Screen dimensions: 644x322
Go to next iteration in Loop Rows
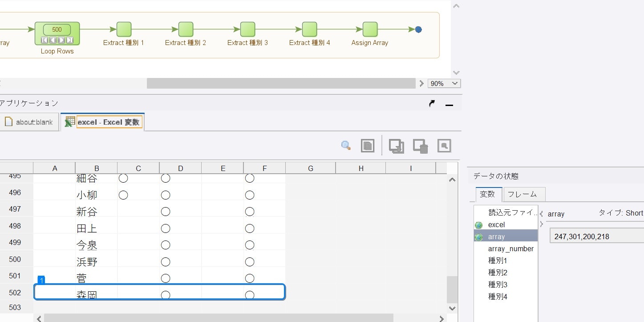point(61,40)
